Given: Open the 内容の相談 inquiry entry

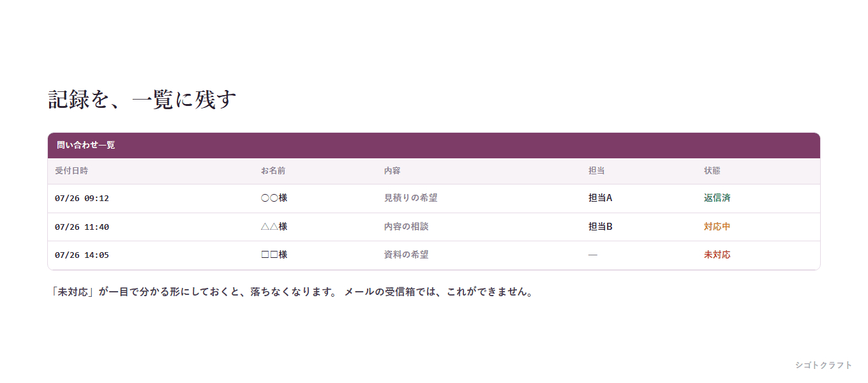Looking at the screenshot, I should (406, 227).
